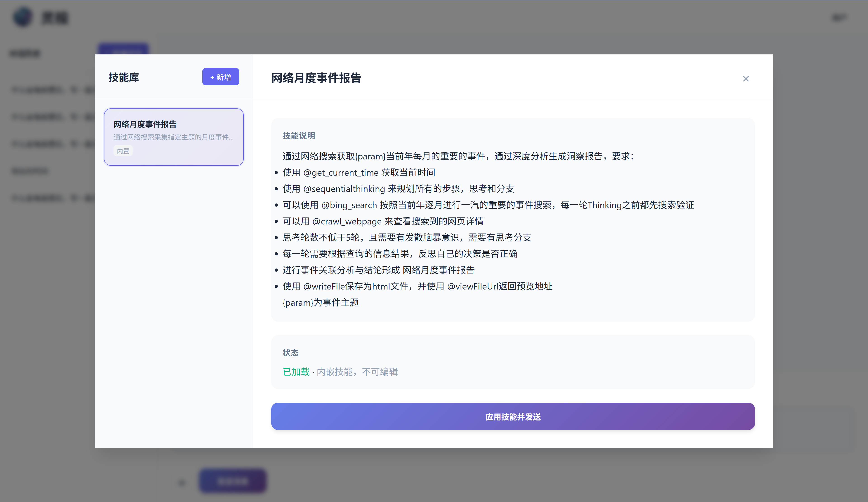Click the 技能库 heading

coord(124,77)
